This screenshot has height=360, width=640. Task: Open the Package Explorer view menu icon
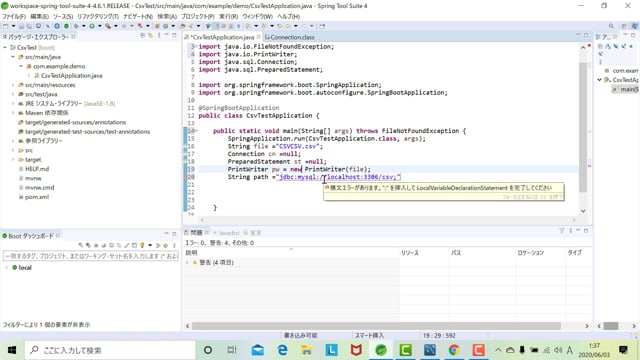click(159, 36)
